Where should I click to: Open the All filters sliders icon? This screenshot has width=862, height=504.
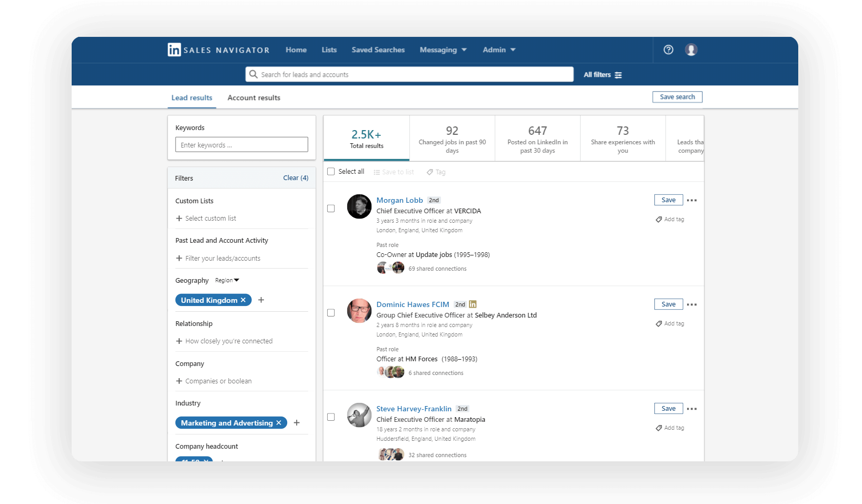[x=618, y=75]
